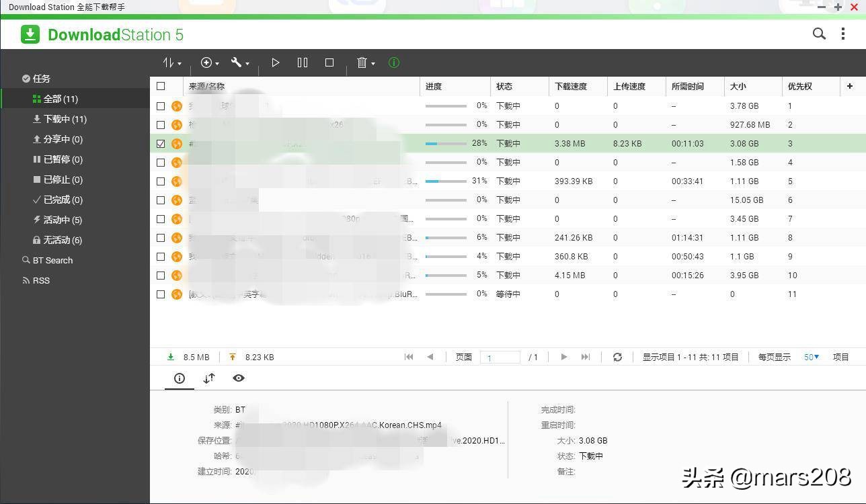
Task: Switch to the transfer details tab
Action: point(209,378)
